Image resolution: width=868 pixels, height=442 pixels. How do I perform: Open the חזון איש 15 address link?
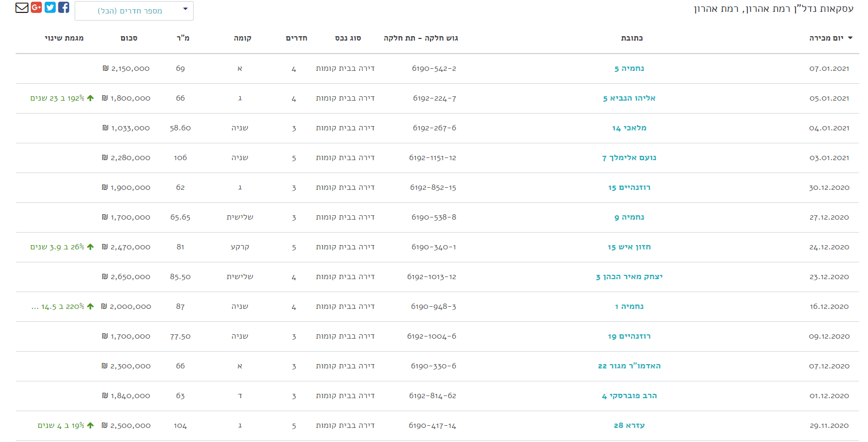tap(629, 247)
